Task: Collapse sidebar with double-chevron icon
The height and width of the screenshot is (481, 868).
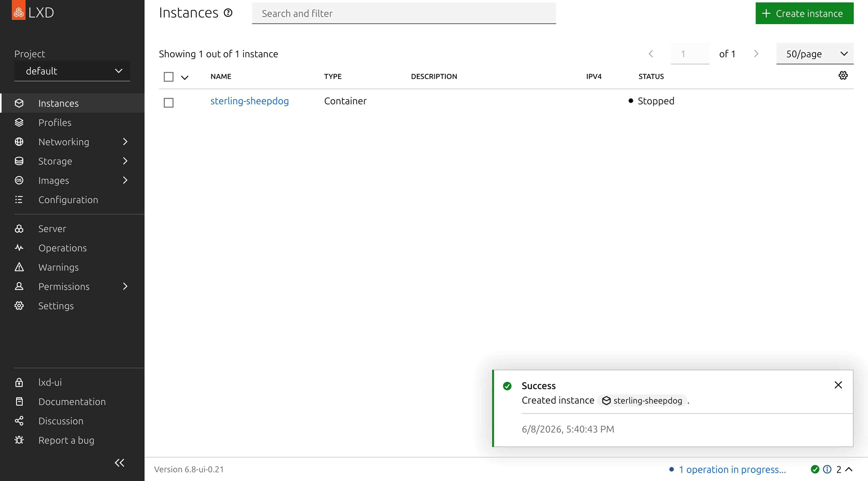Action: [x=120, y=463]
